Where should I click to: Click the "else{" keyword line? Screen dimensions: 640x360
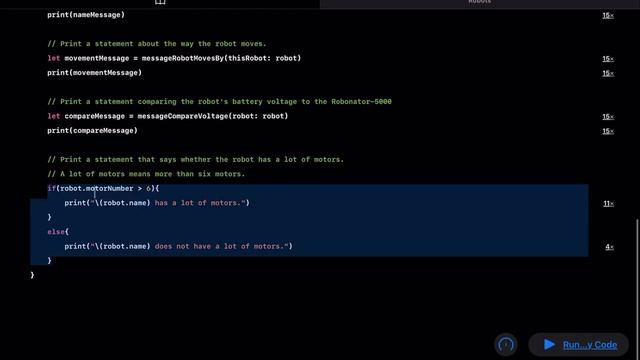click(58, 231)
